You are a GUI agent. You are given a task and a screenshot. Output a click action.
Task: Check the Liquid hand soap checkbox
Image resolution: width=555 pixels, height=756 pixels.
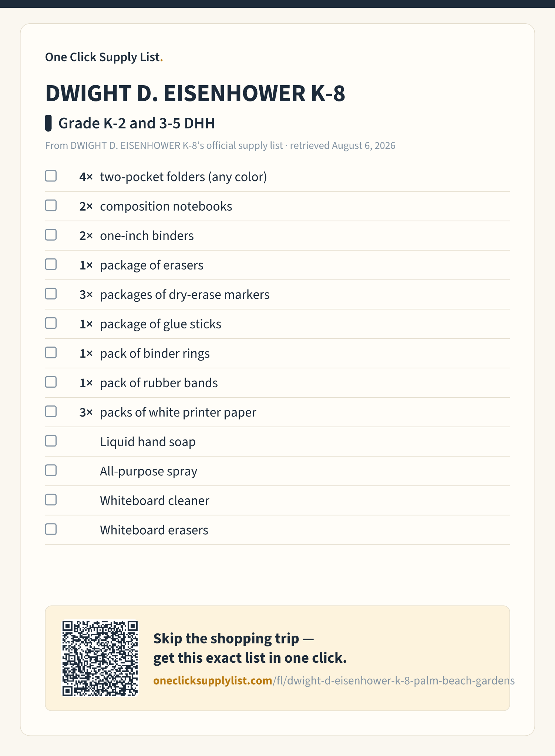click(x=51, y=441)
